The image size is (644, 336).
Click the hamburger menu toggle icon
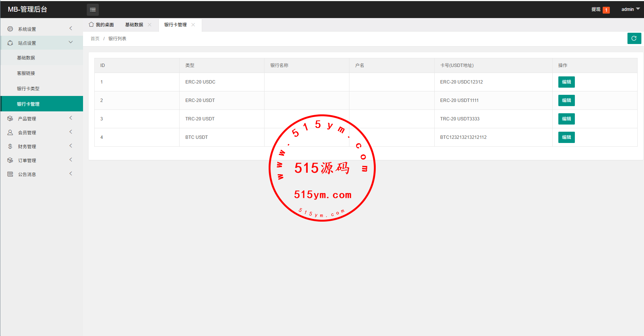tap(93, 10)
